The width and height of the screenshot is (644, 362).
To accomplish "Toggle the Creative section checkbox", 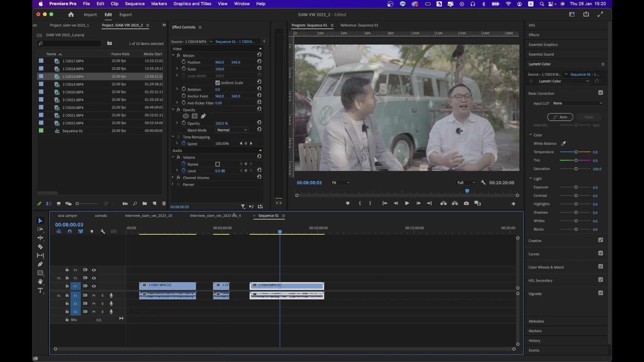I will 601,240.
